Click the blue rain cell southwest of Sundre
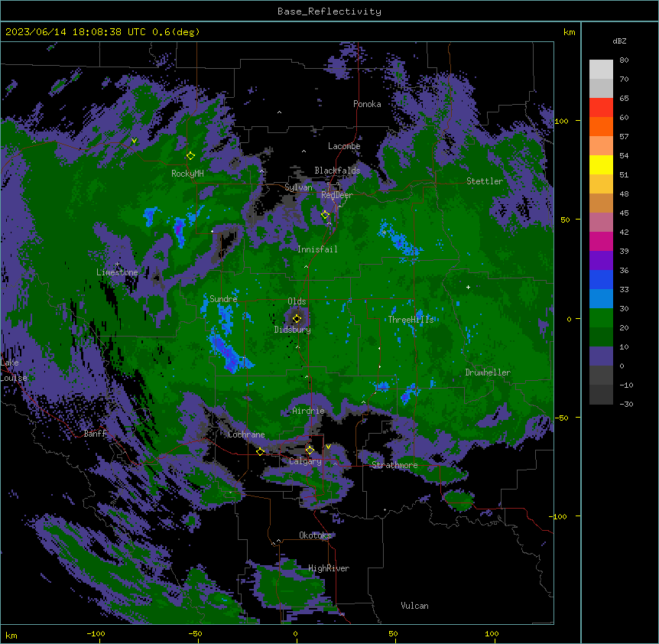This screenshot has height=644, width=659. 229,354
